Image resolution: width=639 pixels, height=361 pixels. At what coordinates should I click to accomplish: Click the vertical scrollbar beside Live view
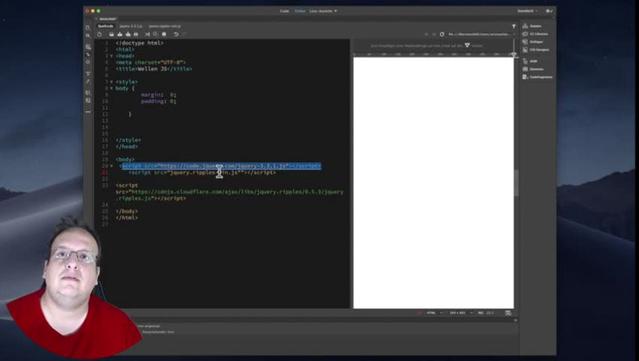pyautogui.click(x=516, y=183)
